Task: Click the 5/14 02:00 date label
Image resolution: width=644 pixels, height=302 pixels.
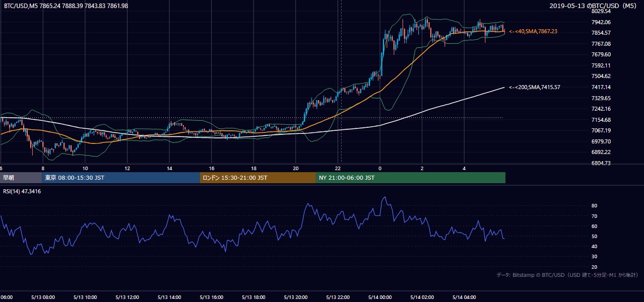Action: 422,297
